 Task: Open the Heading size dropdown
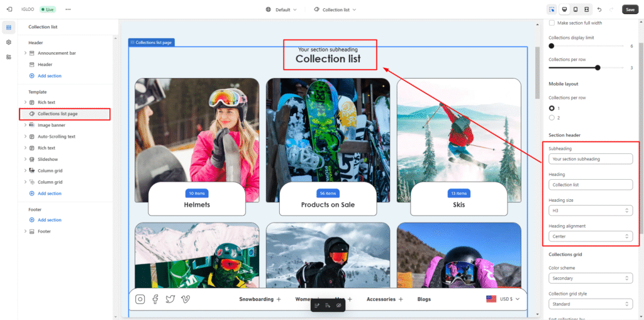tap(590, 211)
